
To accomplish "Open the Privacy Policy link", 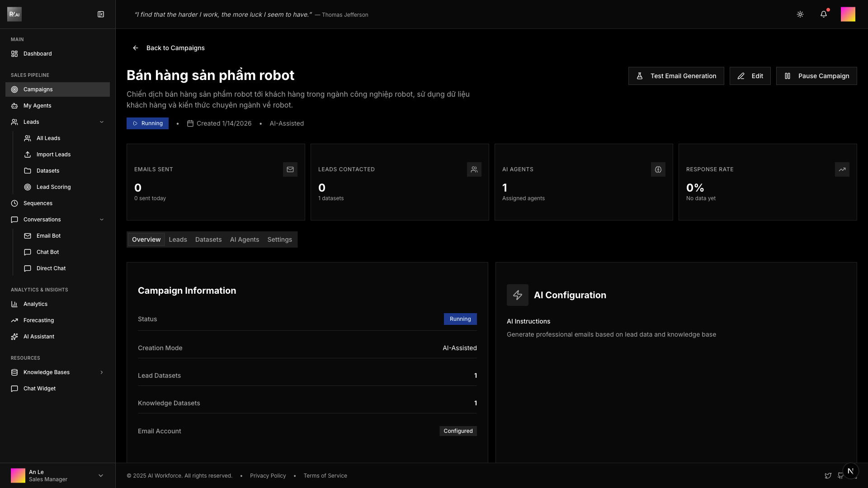I will tap(268, 476).
